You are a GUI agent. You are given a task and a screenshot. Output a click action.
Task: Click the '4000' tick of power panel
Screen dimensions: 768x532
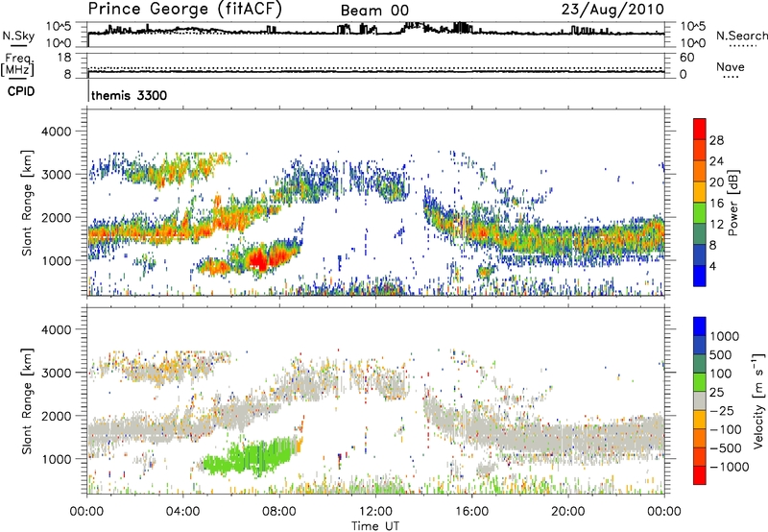click(57, 132)
